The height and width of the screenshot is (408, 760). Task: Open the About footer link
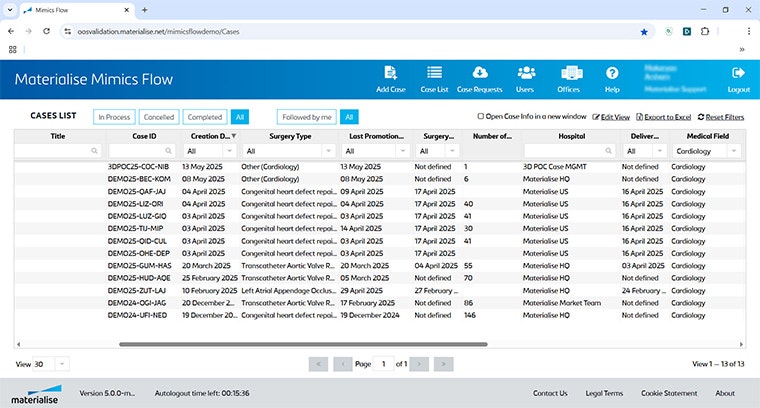pyautogui.click(x=725, y=393)
